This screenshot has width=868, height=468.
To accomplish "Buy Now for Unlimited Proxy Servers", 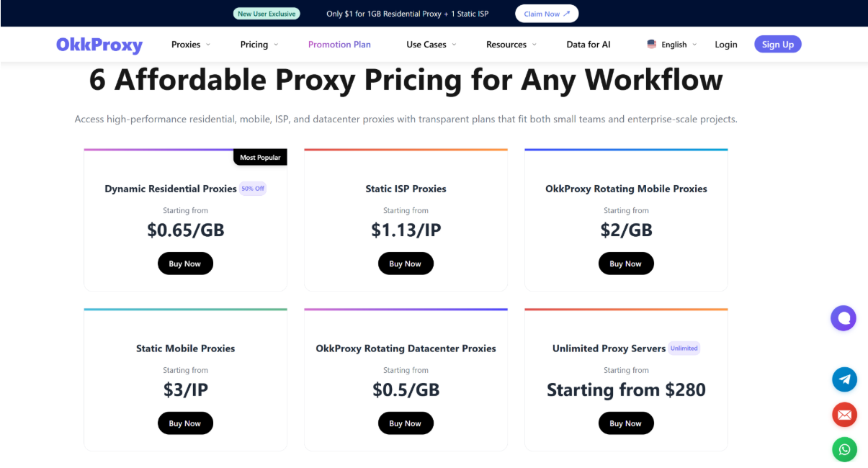I will [626, 423].
